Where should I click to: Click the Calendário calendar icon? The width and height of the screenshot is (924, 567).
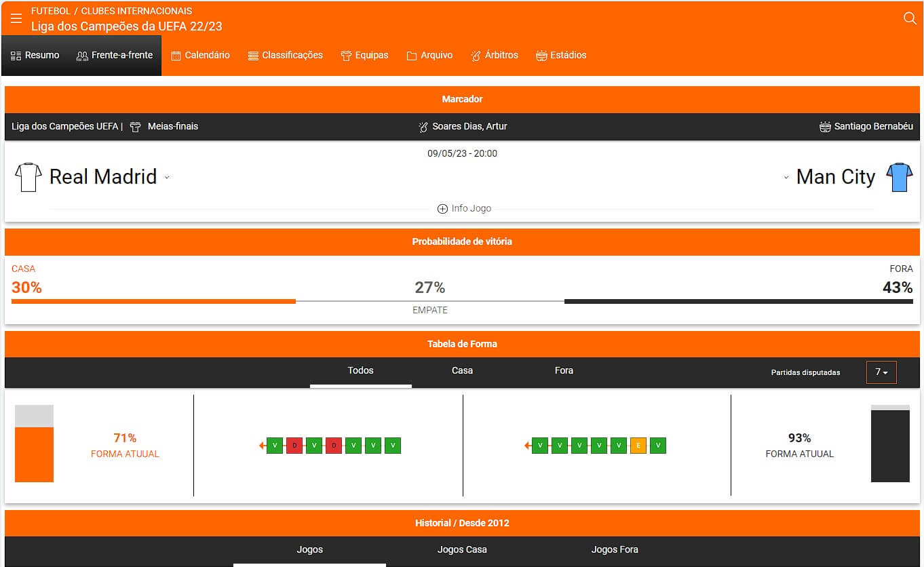click(x=176, y=56)
